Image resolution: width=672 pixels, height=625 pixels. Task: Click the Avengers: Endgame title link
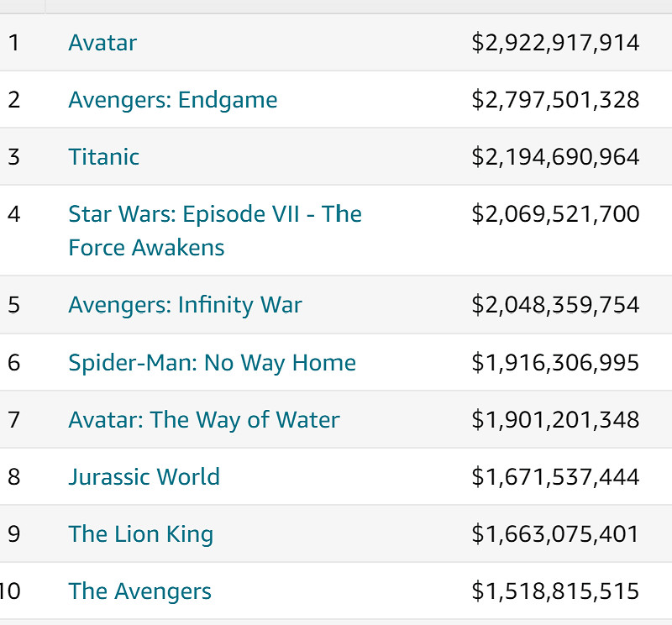[172, 100]
